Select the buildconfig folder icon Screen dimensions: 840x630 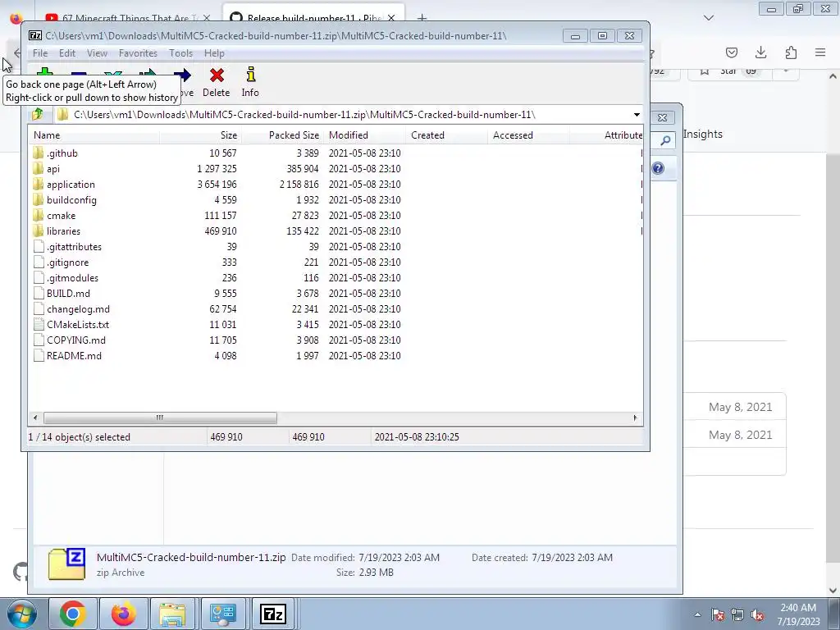click(x=38, y=200)
